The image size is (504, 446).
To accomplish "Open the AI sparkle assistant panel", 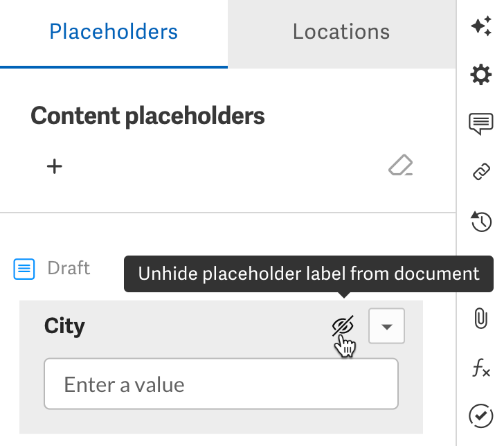I will (481, 26).
